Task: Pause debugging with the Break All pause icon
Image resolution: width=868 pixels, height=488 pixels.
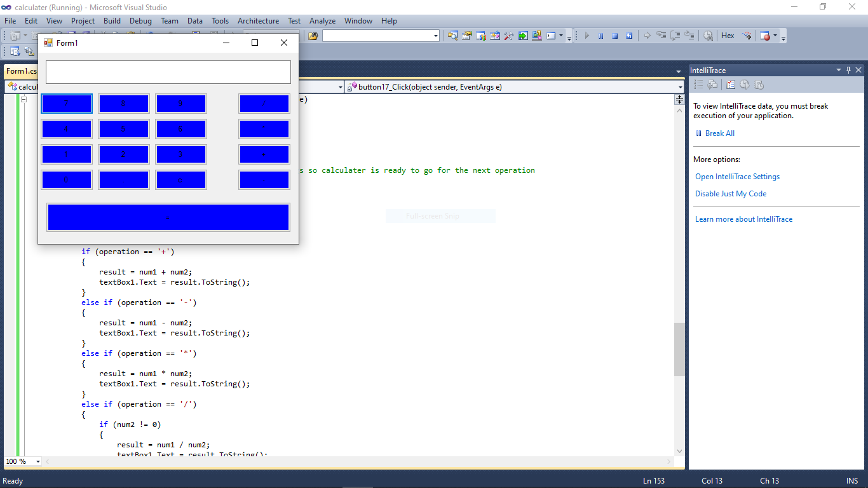Action: 600,36
